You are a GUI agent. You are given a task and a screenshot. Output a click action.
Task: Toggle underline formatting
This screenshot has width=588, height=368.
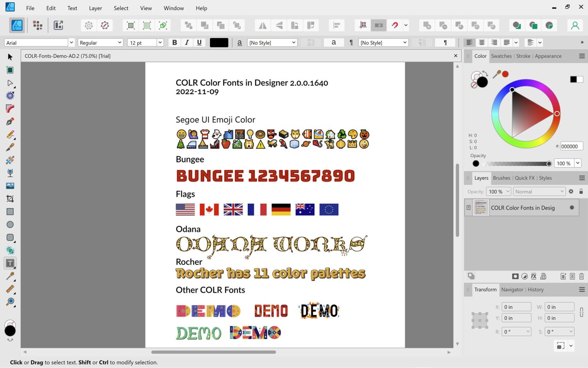pos(199,42)
